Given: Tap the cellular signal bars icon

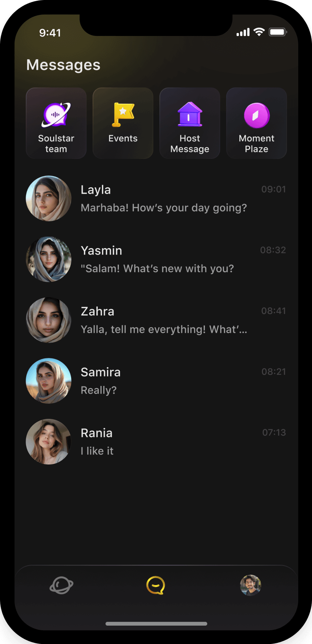Looking at the screenshot, I should (x=243, y=32).
